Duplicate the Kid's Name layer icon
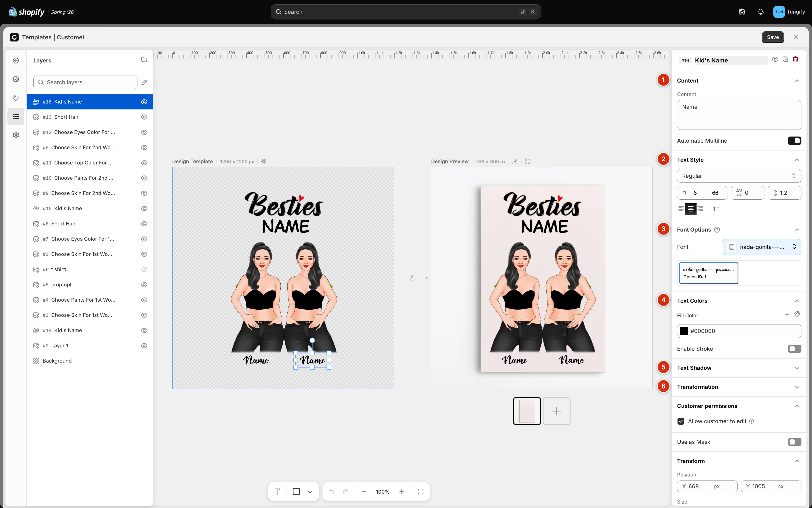This screenshot has width=812, height=508. pos(785,59)
